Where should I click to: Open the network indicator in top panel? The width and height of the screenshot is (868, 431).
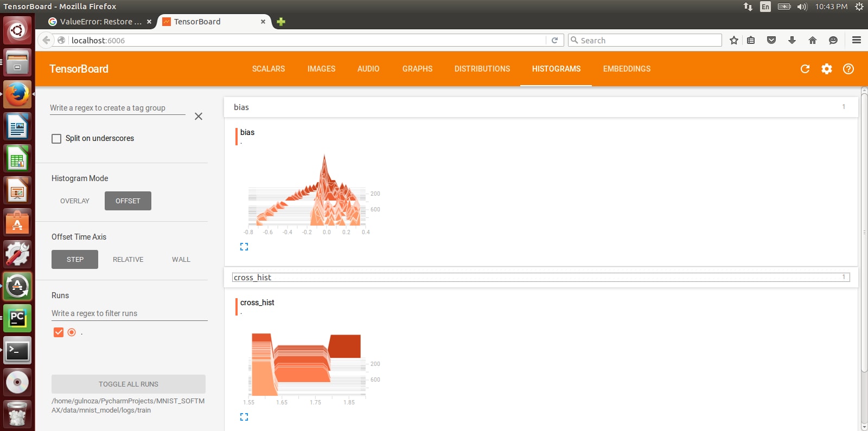point(748,7)
